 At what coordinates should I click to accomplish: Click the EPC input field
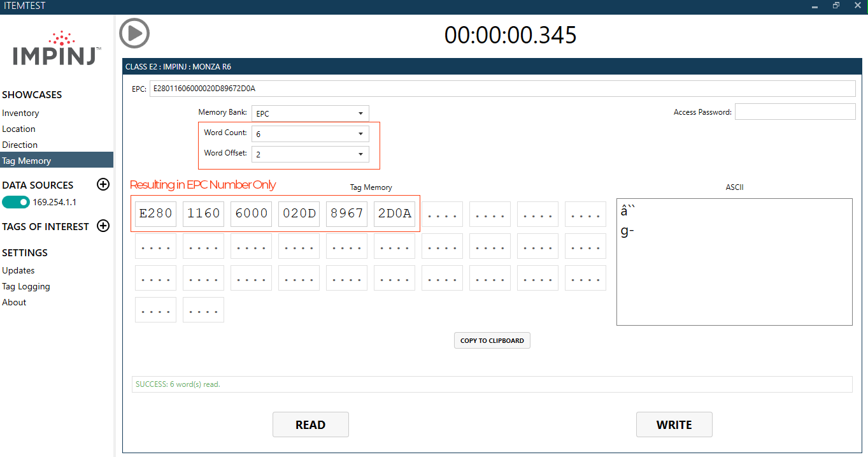pyautogui.click(x=502, y=89)
